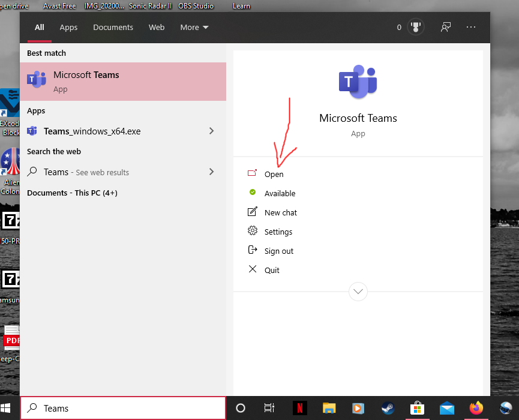Expand the Teams web results chevron
Viewport: 519px width, 420px height.
tap(212, 172)
